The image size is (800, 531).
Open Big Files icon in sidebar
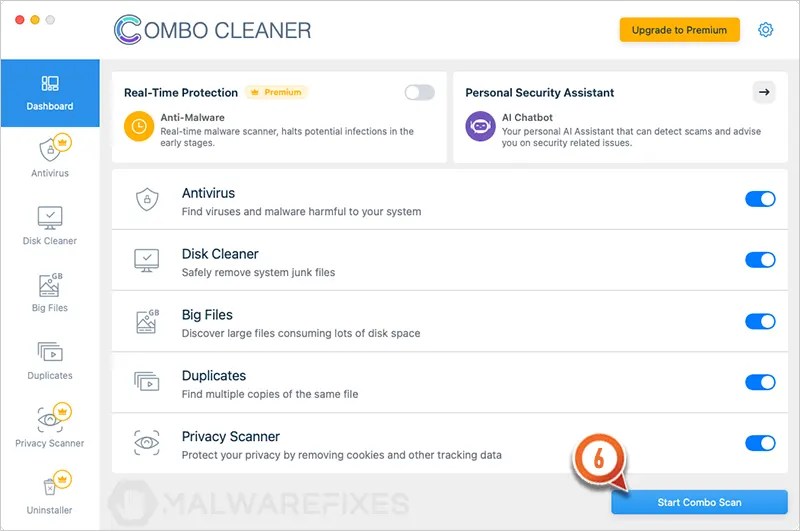pyautogui.click(x=50, y=285)
